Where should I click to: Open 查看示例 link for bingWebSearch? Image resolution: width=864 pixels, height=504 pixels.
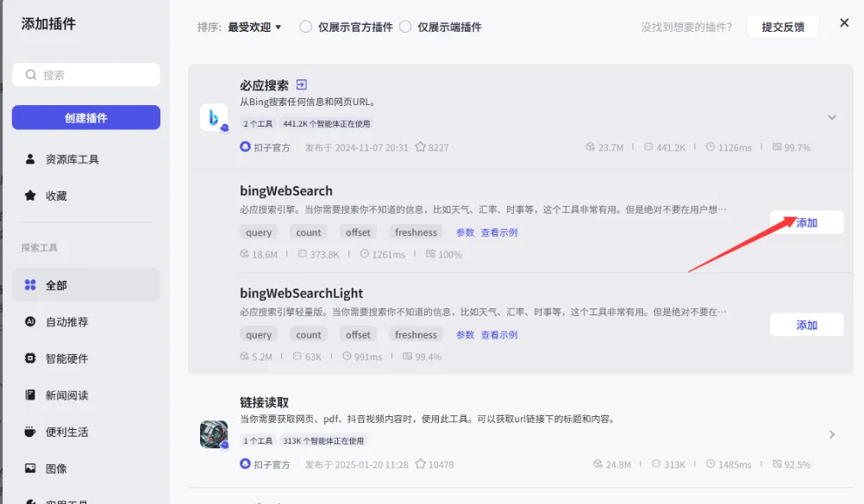click(499, 233)
